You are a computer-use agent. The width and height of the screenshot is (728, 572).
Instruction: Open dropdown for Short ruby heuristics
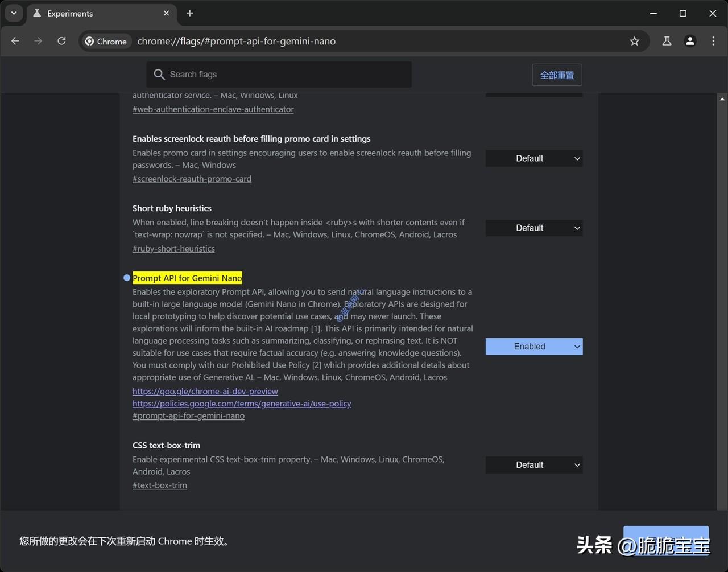point(533,228)
